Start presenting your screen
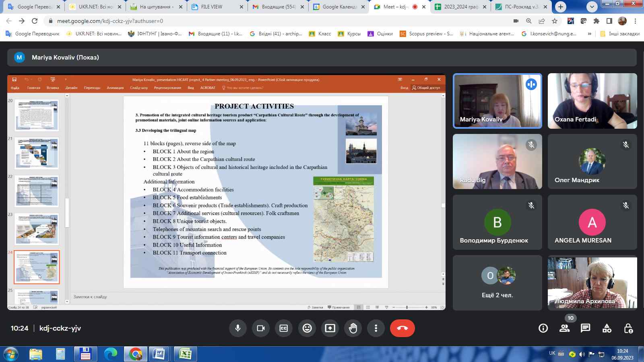The height and width of the screenshot is (362, 644). pyautogui.click(x=330, y=328)
